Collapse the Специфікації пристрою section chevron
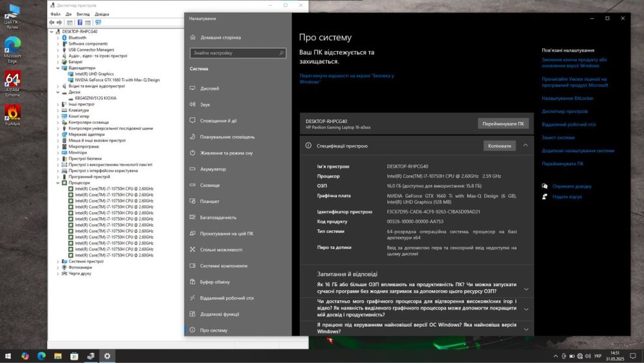Image resolution: width=644 pixels, height=363 pixels. (526, 146)
